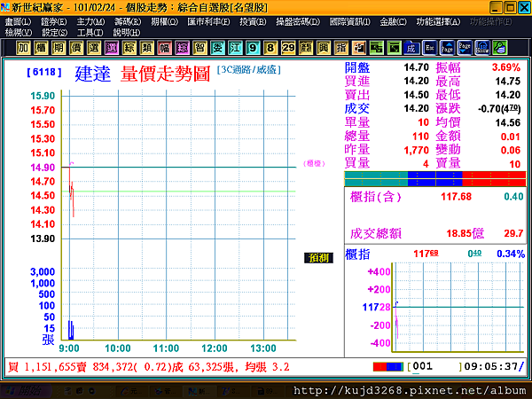
Task: Open the 國際資訊(I) menu
Action: tap(350, 21)
